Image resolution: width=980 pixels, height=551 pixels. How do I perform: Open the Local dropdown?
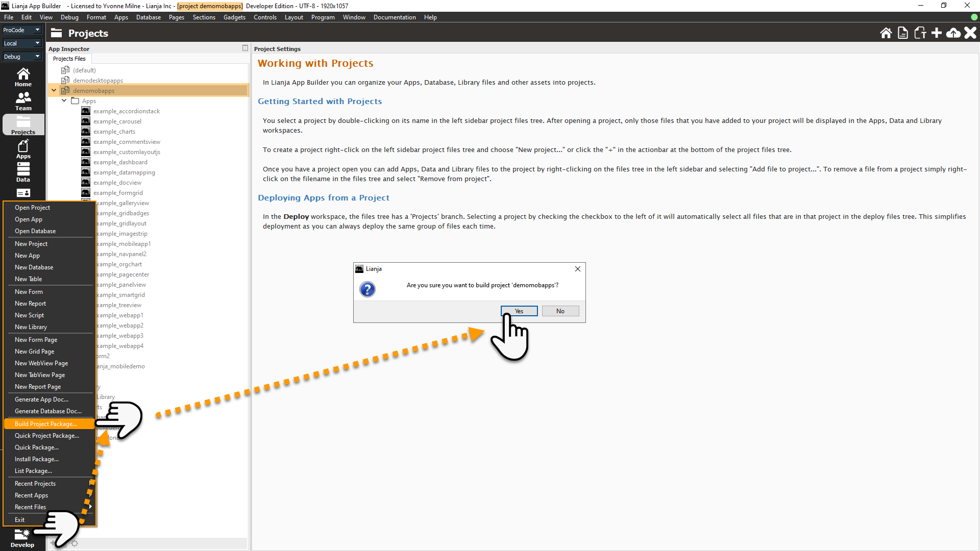coord(22,43)
